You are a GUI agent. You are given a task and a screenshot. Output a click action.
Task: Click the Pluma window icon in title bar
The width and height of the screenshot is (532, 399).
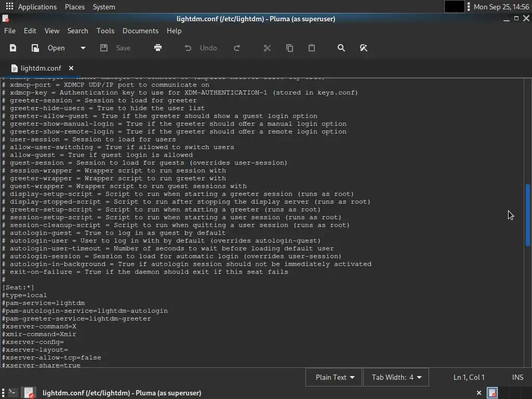click(5, 19)
